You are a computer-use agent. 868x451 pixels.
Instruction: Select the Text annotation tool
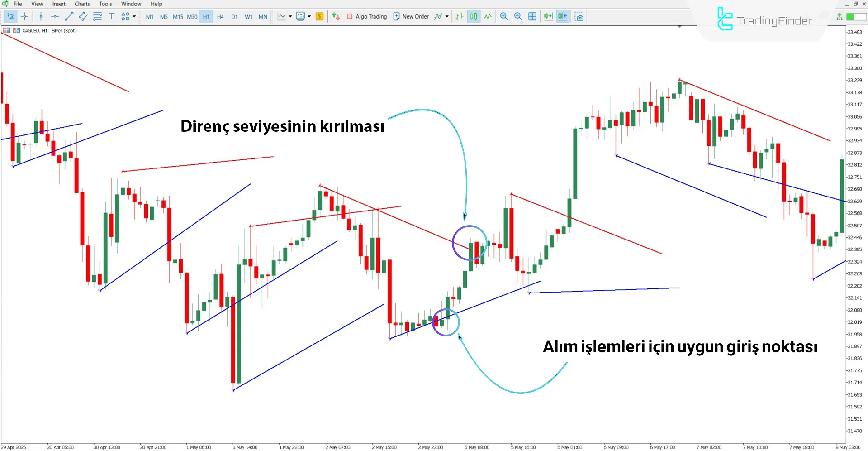112,17
